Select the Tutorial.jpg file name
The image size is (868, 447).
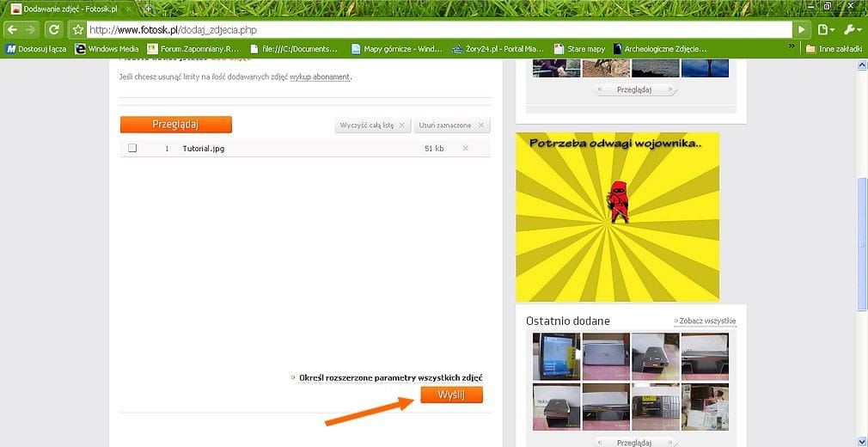203,149
